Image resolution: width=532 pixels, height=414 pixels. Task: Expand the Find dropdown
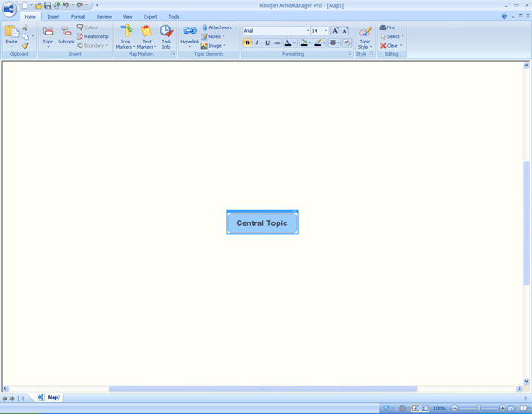(399, 27)
